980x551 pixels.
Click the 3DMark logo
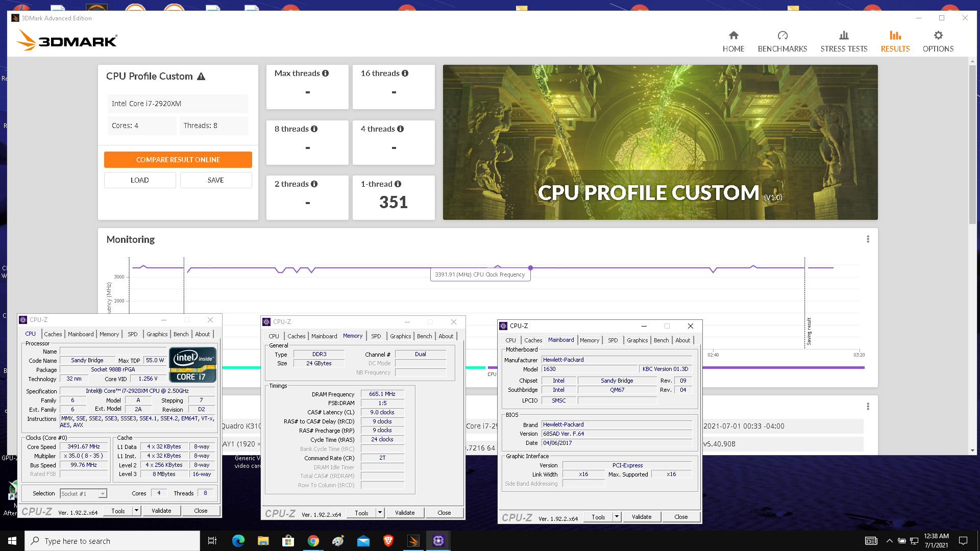67,40
